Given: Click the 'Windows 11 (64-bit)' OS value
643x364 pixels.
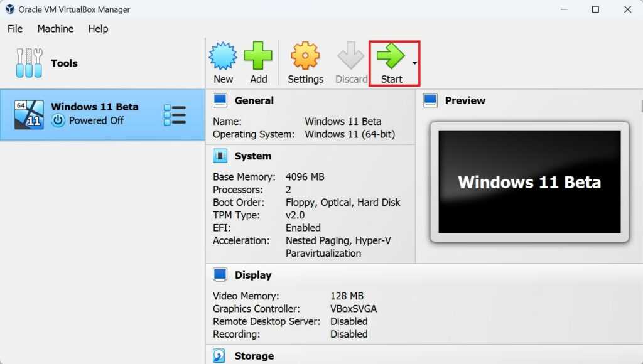Looking at the screenshot, I should coord(350,134).
